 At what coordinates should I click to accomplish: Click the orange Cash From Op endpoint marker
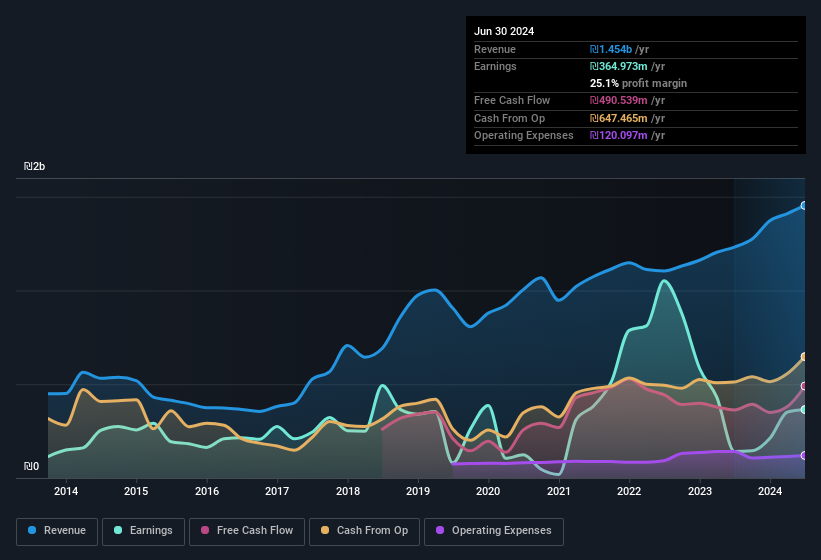tap(804, 356)
